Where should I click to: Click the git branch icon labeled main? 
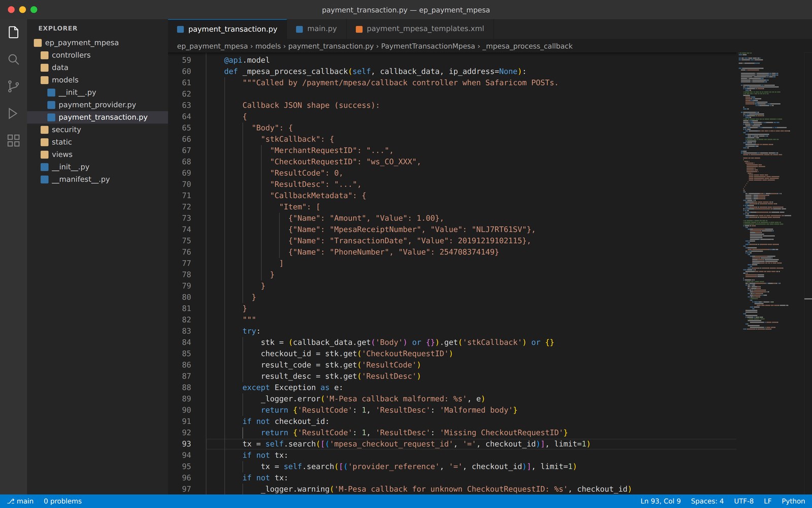[x=11, y=501]
